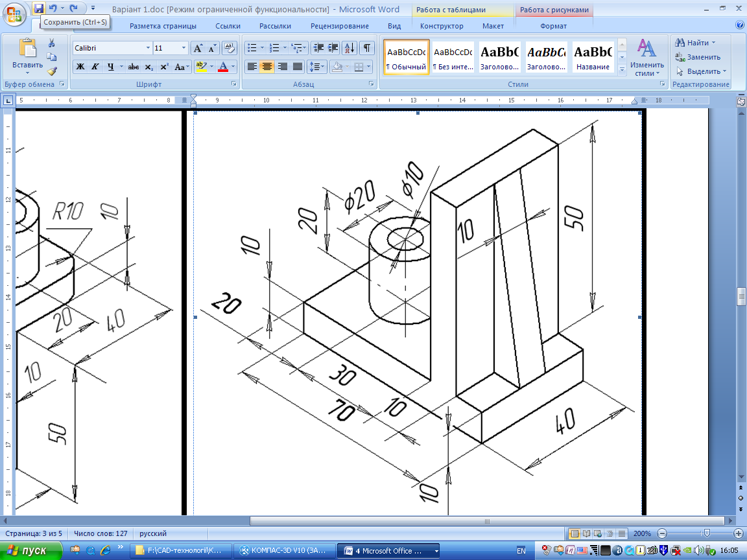Align text right
The image size is (747, 560).
pyautogui.click(x=282, y=67)
